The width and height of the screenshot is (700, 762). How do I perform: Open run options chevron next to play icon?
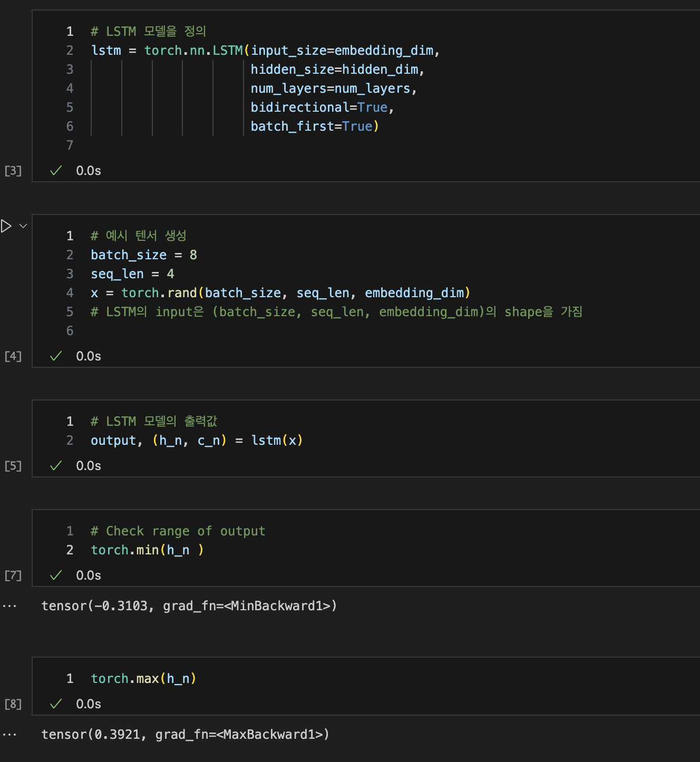[x=23, y=226]
